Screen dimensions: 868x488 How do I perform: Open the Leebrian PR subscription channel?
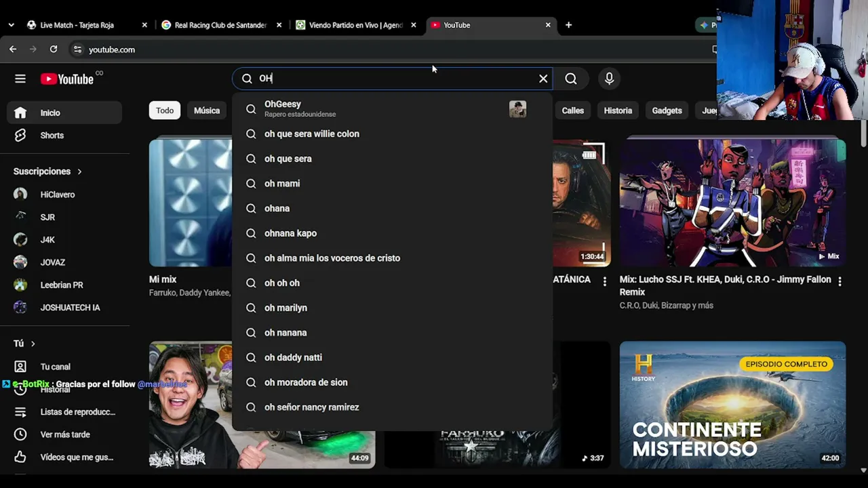pyautogui.click(x=64, y=285)
